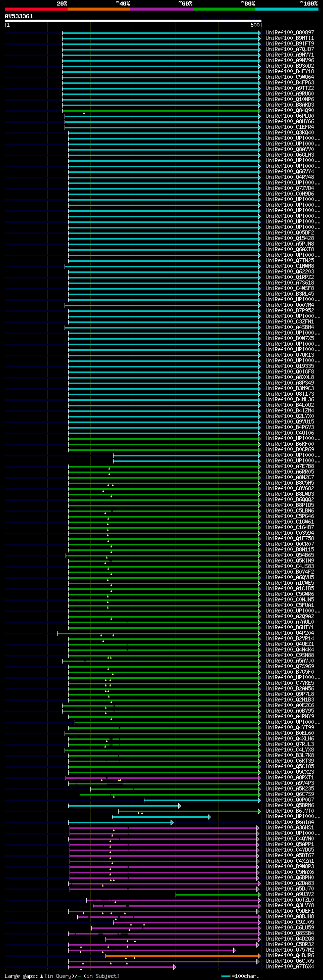323x980 pixels.
Task: Open hit UniRef100_B9IFT9
Action: click(290, 44)
